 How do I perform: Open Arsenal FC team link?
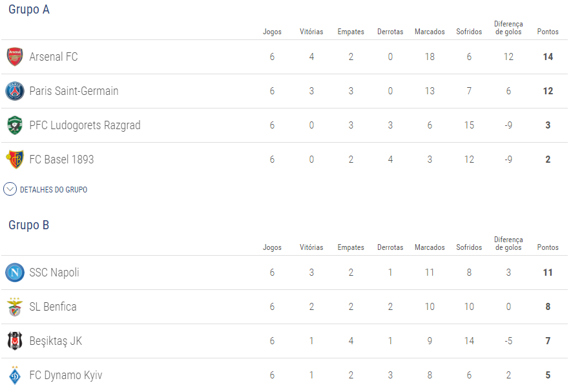(x=54, y=57)
